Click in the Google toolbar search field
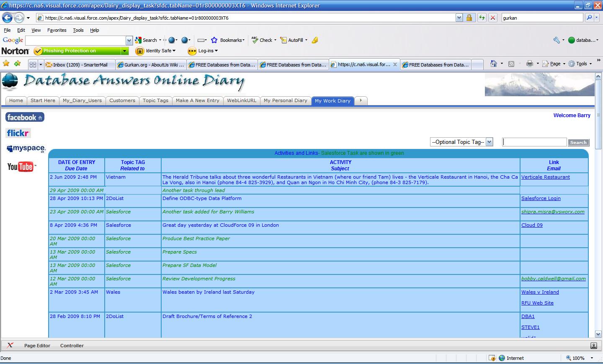The width and height of the screenshot is (603, 364). click(x=75, y=40)
